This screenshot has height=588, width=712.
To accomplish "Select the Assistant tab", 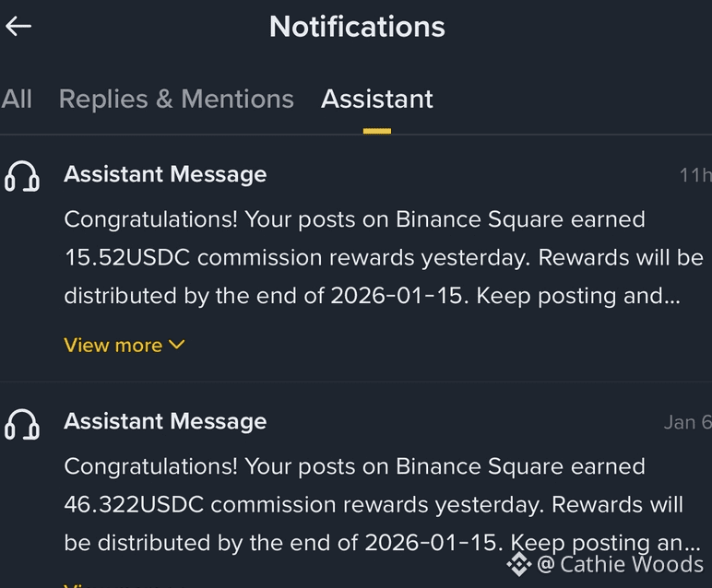I will pos(377,99).
